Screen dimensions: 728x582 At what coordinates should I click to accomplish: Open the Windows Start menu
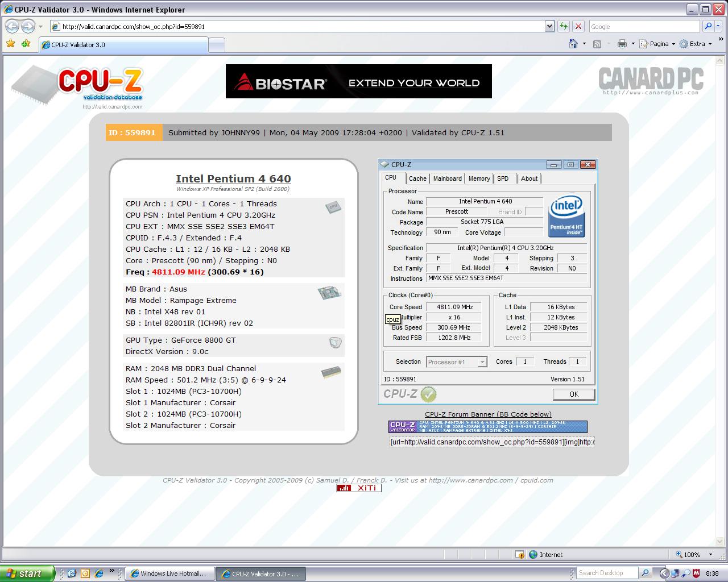coord(27,573)
